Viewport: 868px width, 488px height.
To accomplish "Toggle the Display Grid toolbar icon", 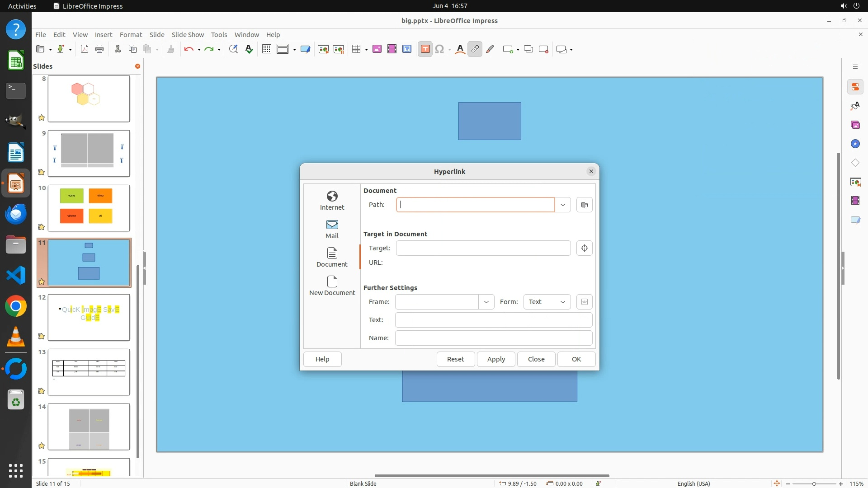I will point(267,49).
